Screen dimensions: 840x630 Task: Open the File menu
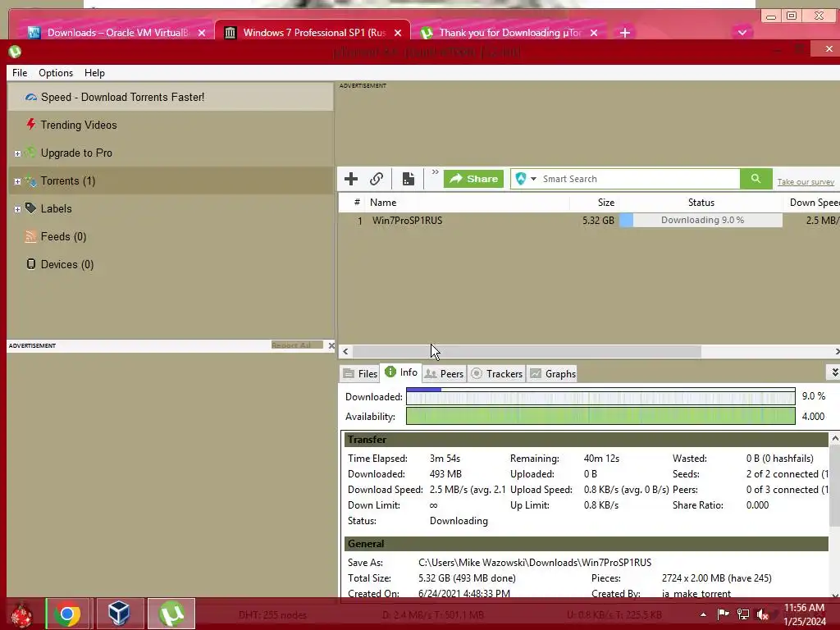20,73
